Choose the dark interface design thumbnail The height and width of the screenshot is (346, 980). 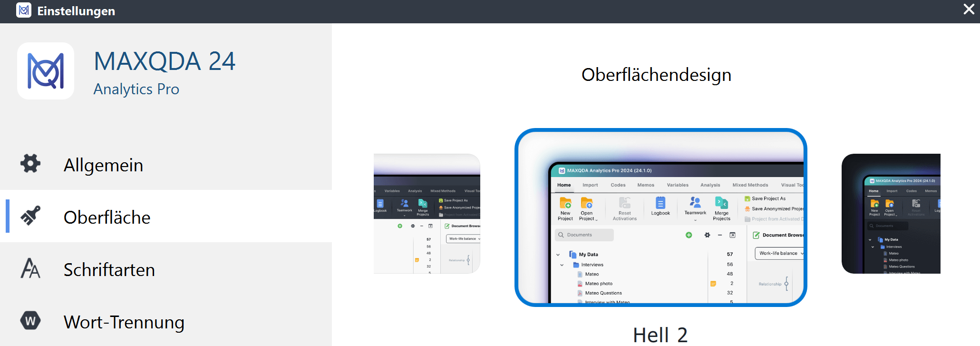click(x=891, y=214)
